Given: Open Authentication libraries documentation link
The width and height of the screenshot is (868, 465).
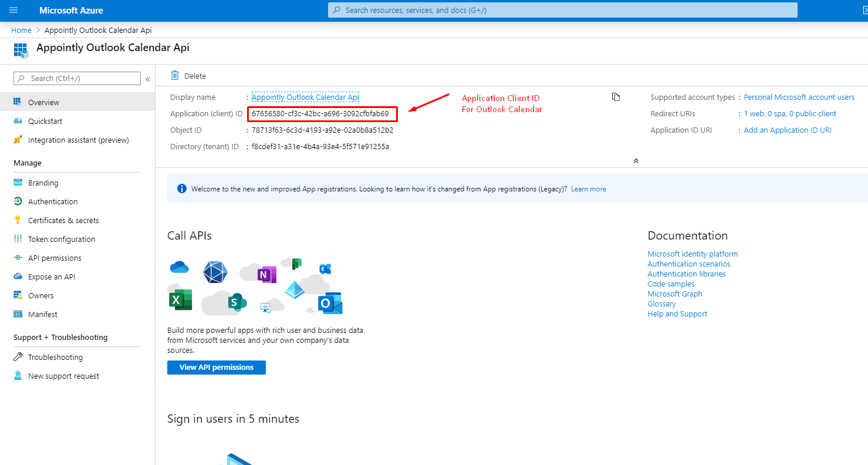Looking at the screenshot, I should [687, 274].
